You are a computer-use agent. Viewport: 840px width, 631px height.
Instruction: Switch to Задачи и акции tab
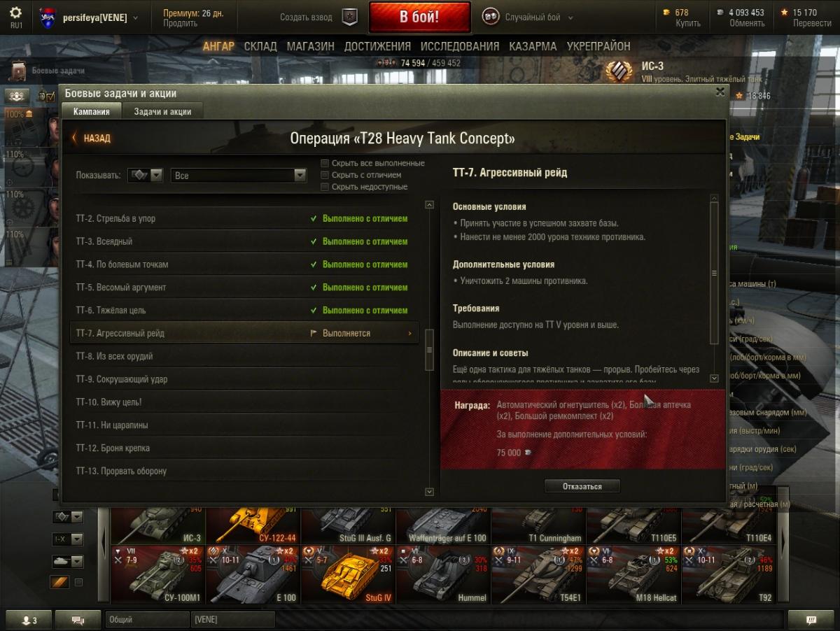pos(162,111)
